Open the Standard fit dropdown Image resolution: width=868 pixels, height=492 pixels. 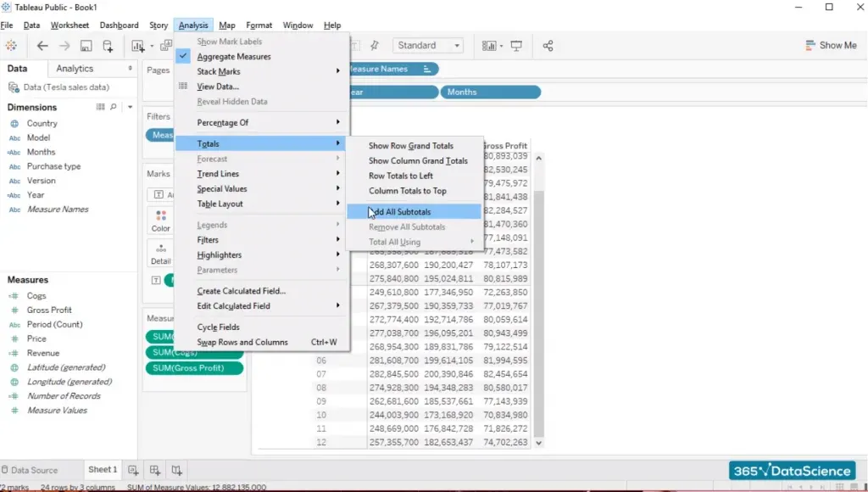point(429,46)
